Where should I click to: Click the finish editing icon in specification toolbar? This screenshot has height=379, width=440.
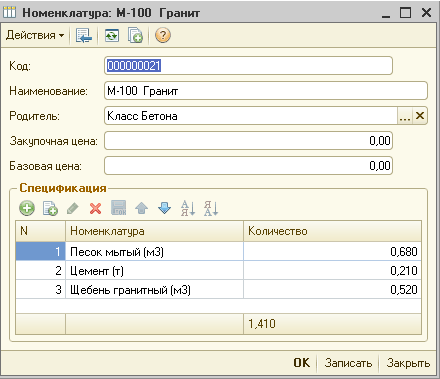pyautogui.click(x=118, y=208)
